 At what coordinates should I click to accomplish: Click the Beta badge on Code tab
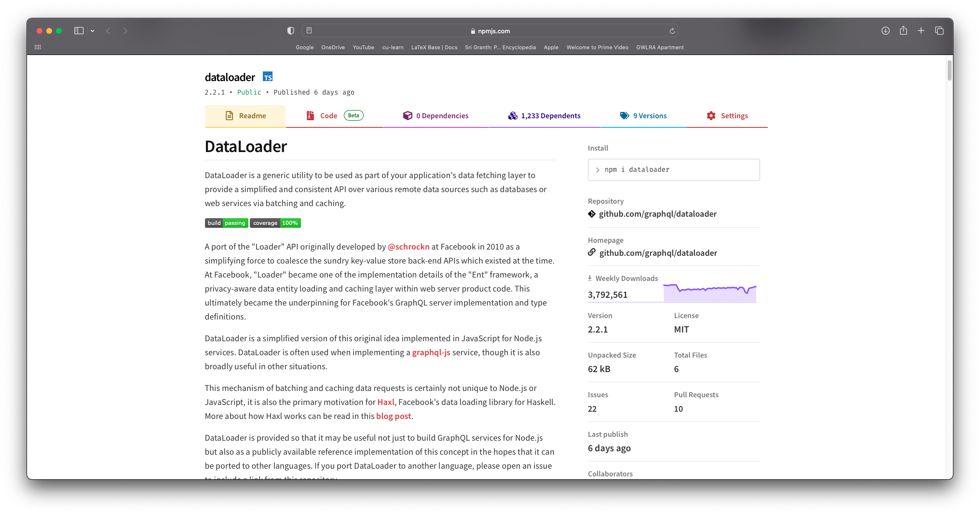point(354,115)
